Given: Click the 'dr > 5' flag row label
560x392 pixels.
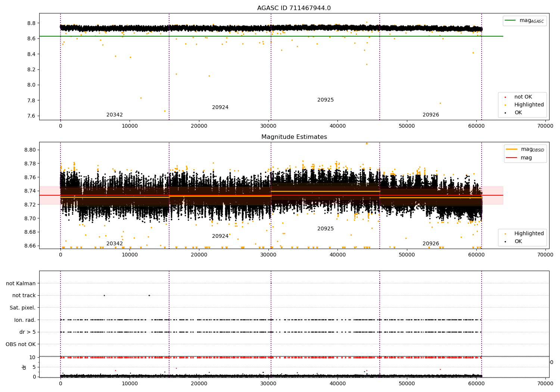Looking at the screenshot, I should 28,332.
